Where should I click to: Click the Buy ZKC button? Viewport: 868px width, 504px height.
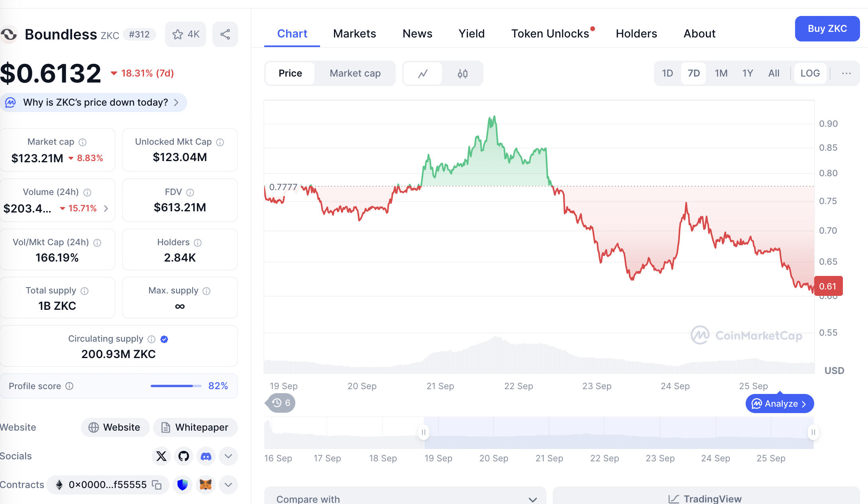pos(827,29)
